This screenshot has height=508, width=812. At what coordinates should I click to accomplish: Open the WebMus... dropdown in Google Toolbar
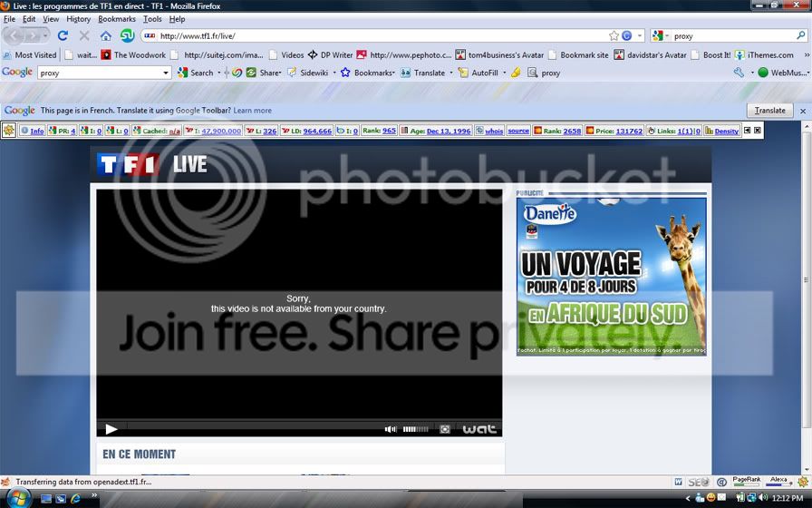click(x=783, y=73)
